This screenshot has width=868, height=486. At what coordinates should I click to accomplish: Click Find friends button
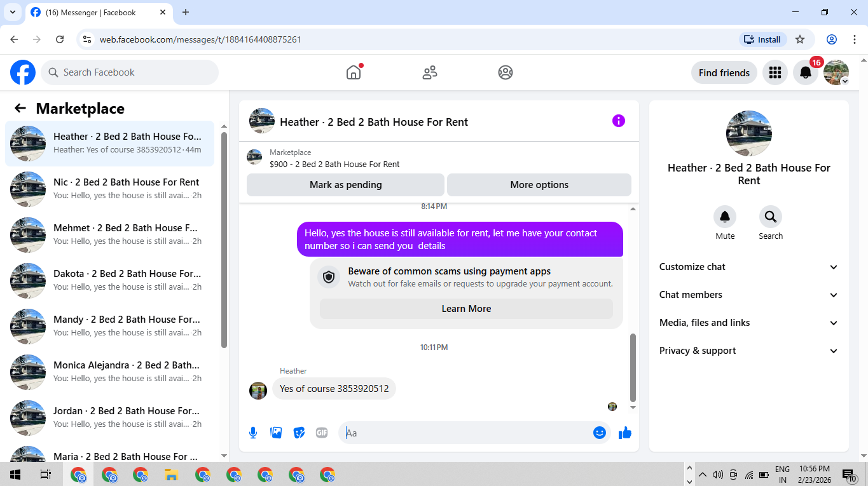(724, 72)
